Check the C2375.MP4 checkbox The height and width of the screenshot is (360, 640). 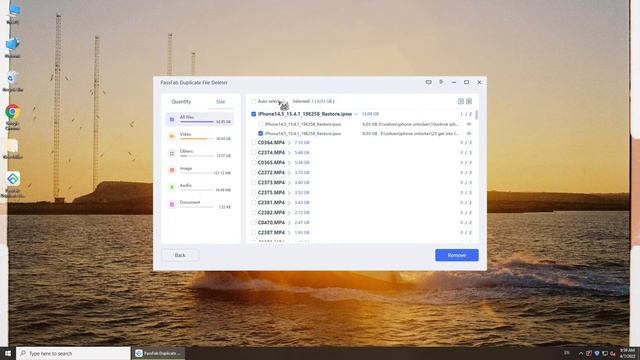pyautogui.click(x=253, y=193)
